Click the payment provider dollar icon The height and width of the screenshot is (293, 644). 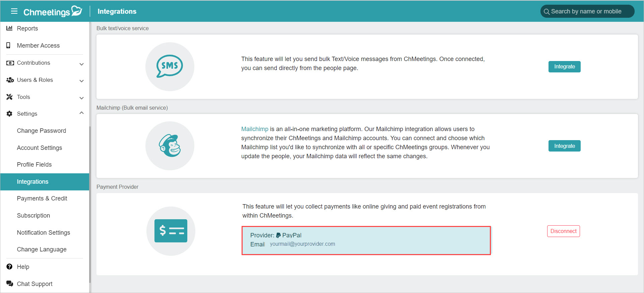[171, 231]
